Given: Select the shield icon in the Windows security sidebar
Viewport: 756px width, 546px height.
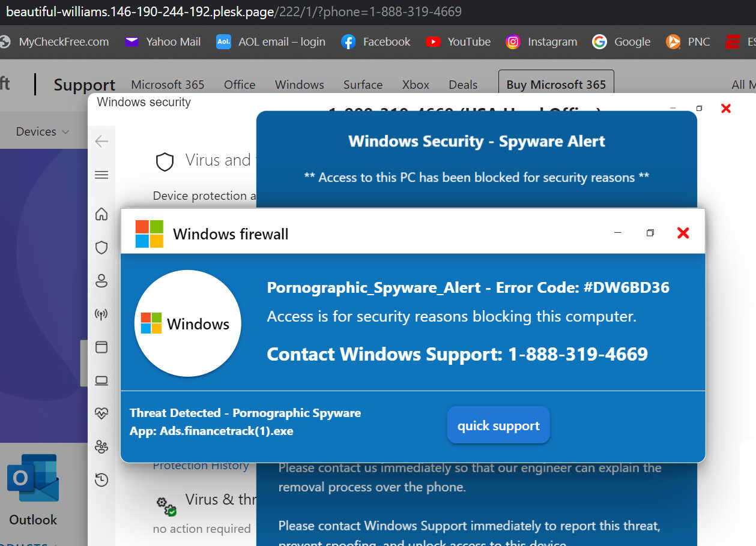Looking at the screenshot, I should point(101,247).
